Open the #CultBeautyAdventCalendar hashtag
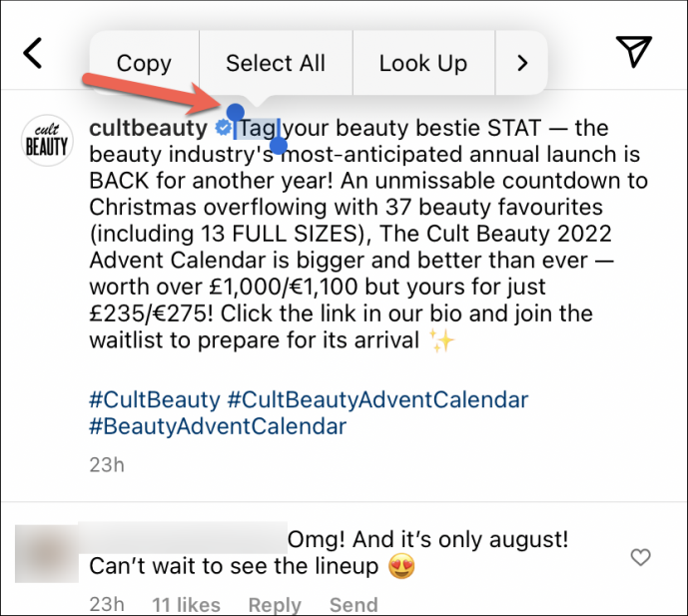 (377, 399)
